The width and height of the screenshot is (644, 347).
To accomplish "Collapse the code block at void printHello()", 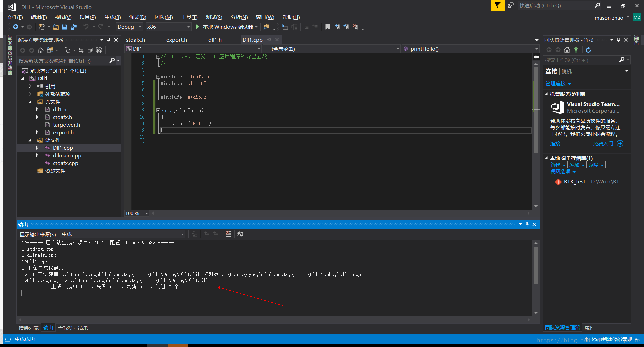I will click(158, 110).
